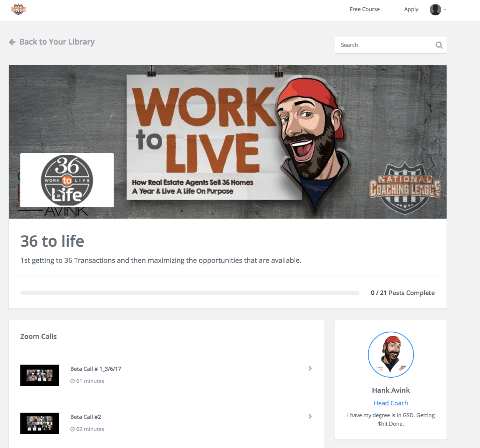The width and height of the screenshot is (480, 448).
Task: Click the Zoom Calls section heading
Action: [38, 337]
